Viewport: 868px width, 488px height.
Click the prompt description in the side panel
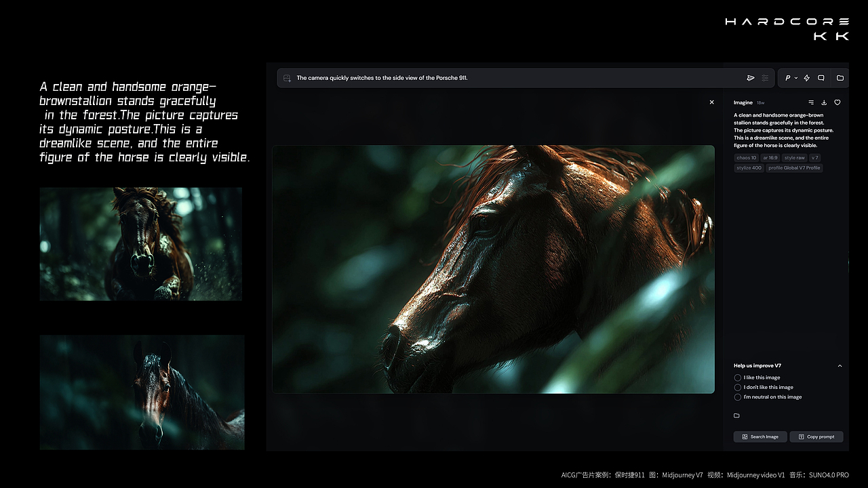coord(783,130)
